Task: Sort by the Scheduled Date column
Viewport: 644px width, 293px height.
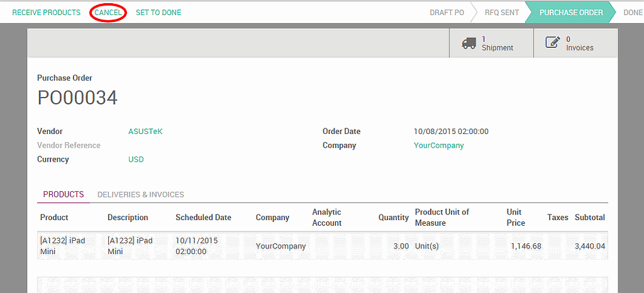Action: pos(203,218)
